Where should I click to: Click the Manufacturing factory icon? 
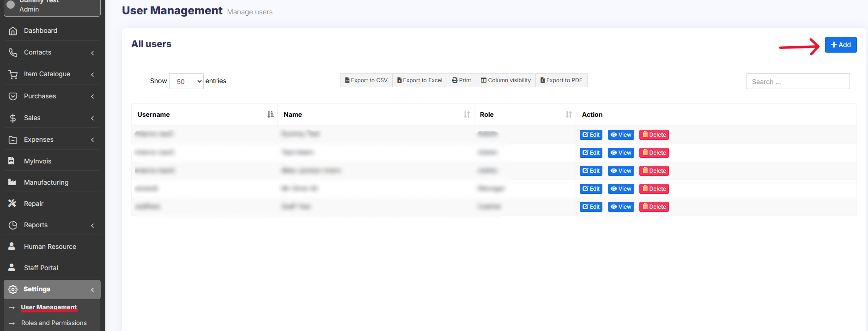coord(12,182)
